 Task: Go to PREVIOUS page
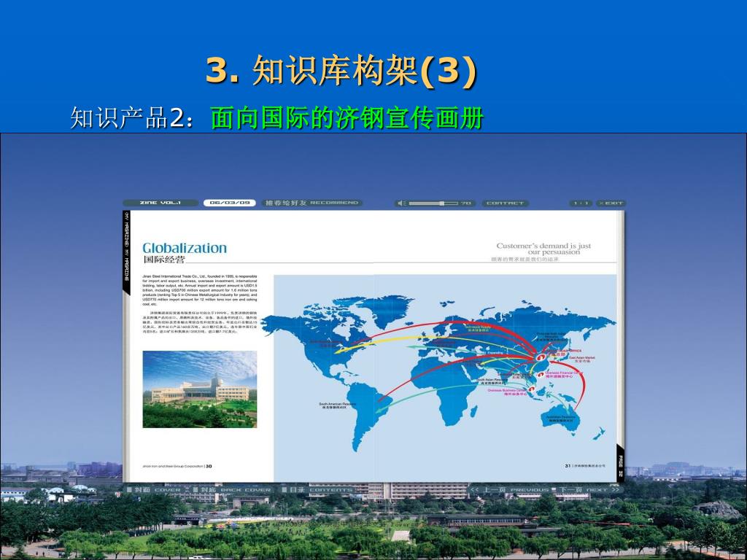coord(510,489)
